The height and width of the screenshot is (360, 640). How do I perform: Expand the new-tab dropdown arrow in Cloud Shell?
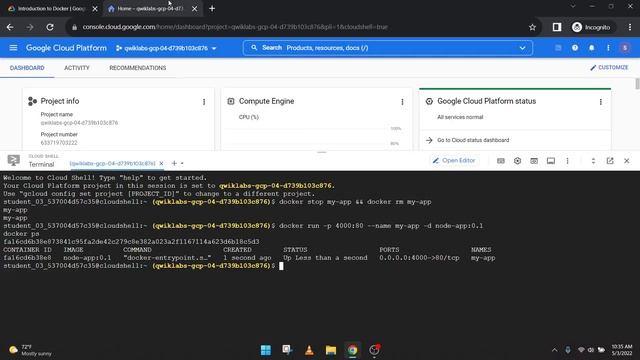tap(182, 163)
